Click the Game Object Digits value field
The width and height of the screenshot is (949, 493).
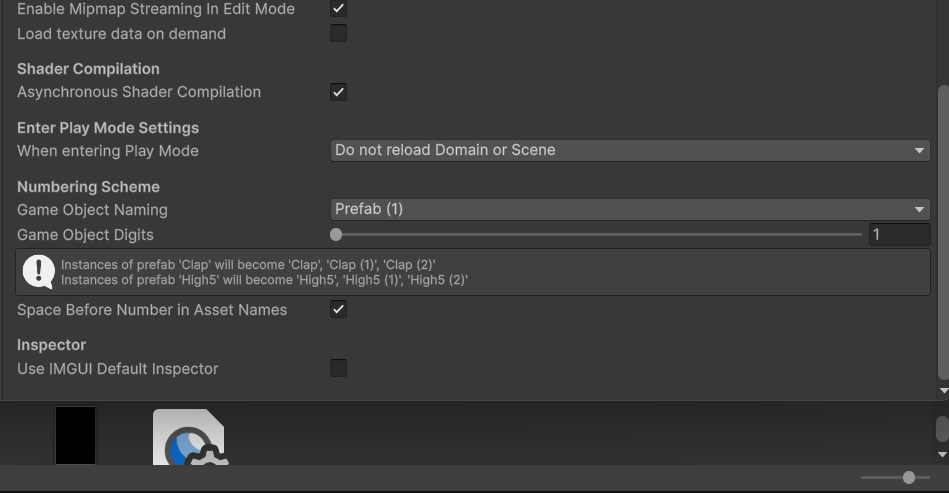coord(899,235)
